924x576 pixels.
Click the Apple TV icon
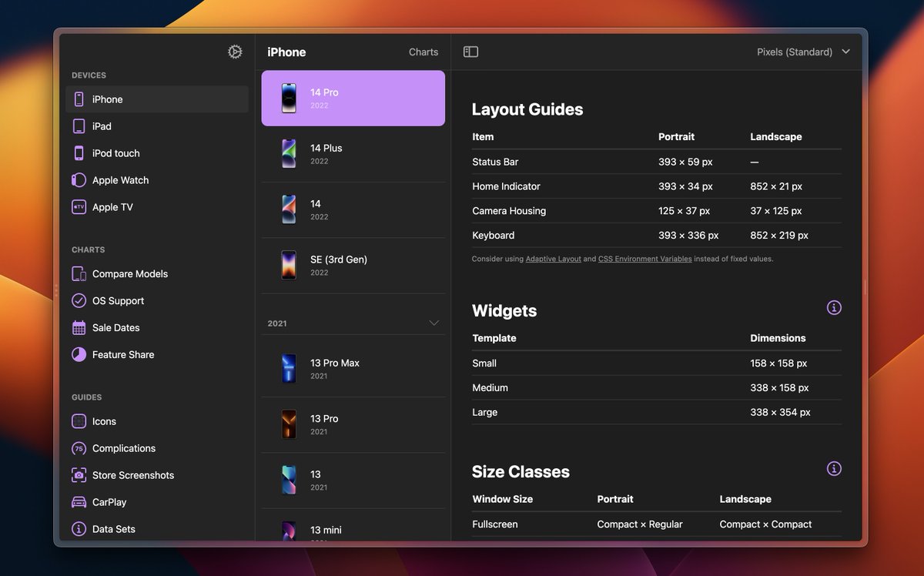(79, 207)
